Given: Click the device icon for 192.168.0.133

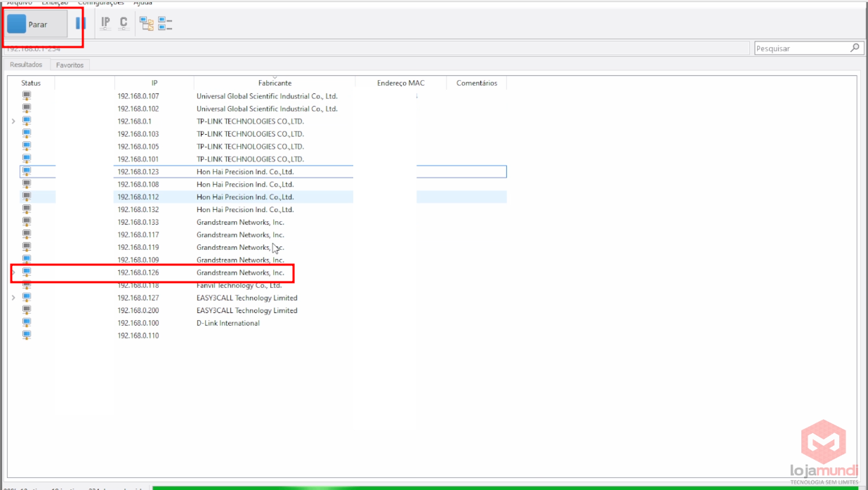Looking at the screenshot, I should (x=27, y=222).
